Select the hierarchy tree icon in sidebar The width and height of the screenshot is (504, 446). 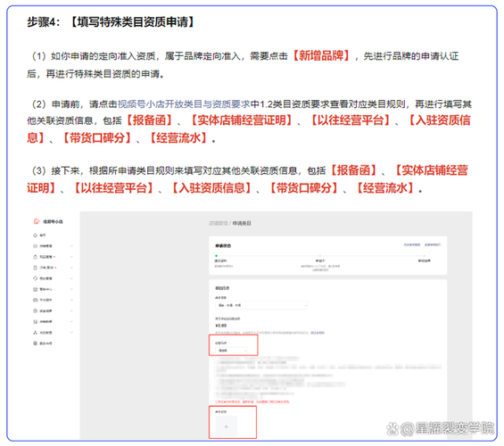click(x=35, y=333)
